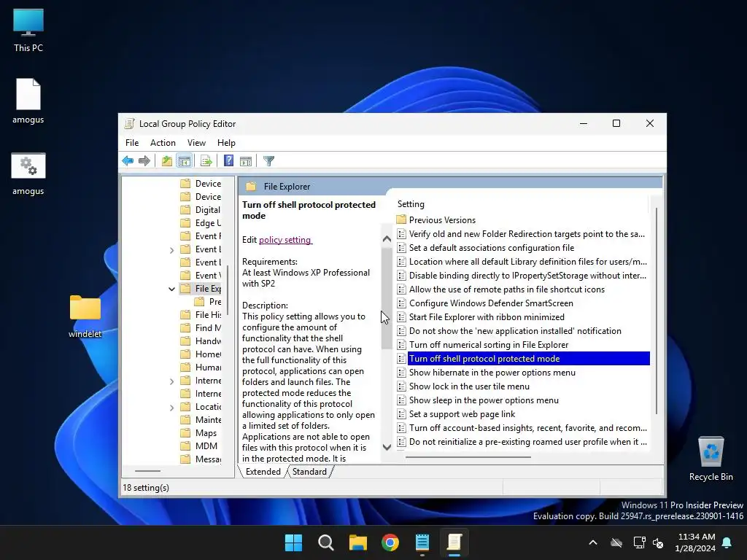Select 'Do not show the new application installed' setting
Viewport: 747px width, 560px height.
tap(509, 330)
